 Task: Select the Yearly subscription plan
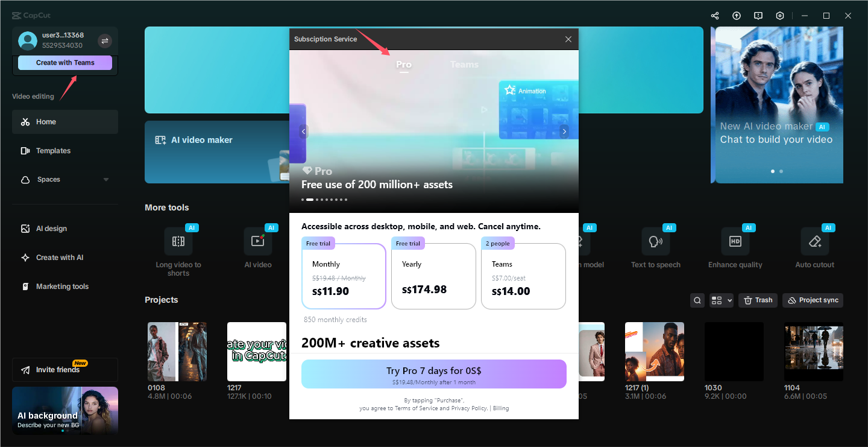pos(433,276)
